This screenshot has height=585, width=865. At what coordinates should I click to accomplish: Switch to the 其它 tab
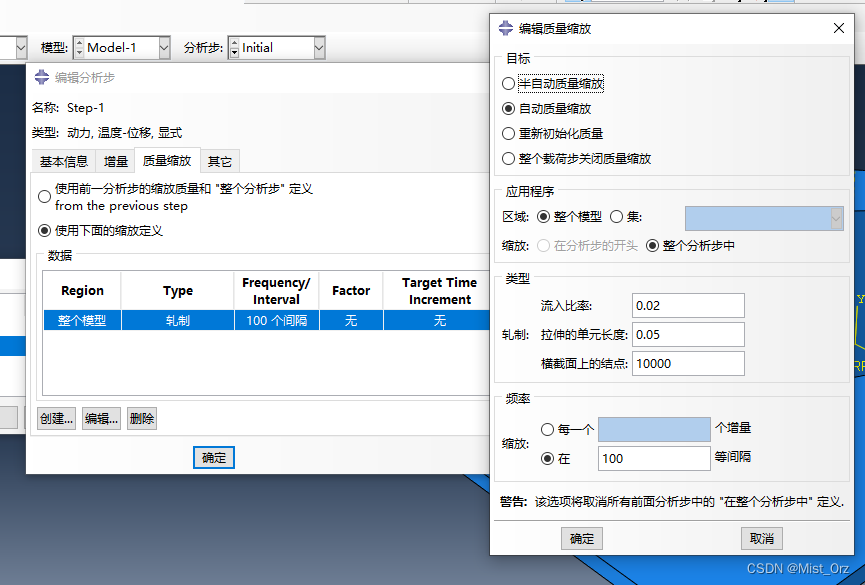219,161
